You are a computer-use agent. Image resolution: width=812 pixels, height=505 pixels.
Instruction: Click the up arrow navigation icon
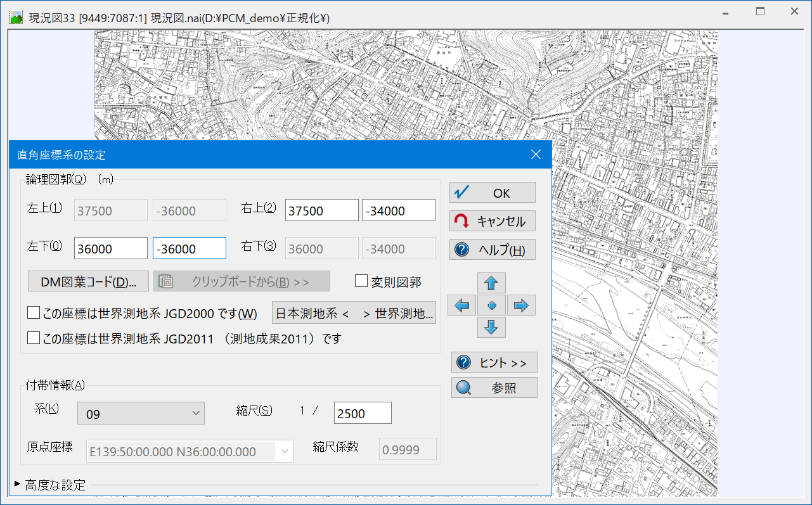[x=491, y=283]
